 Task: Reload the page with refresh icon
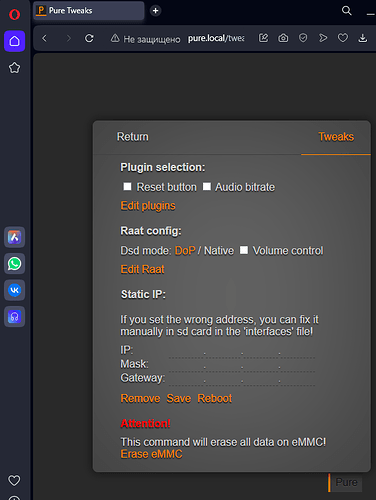[x=89, y=38]
